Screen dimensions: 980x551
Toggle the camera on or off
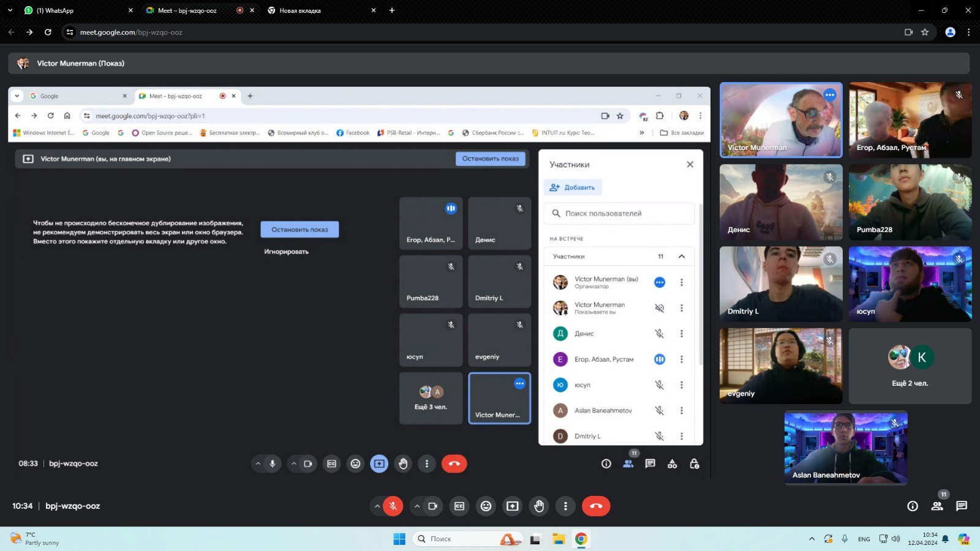[432, 506]
